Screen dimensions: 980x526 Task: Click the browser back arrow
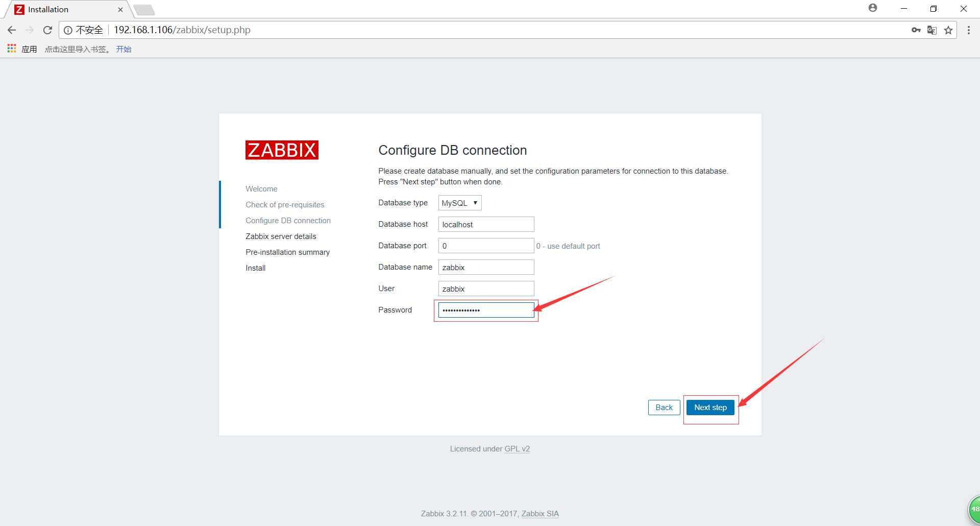coord(12,30)
